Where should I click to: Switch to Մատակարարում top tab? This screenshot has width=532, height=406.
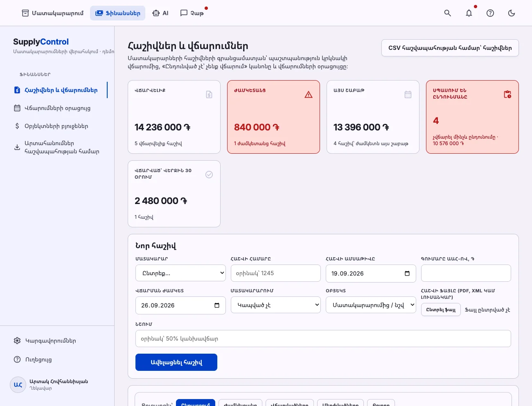(x=52, y=13)
